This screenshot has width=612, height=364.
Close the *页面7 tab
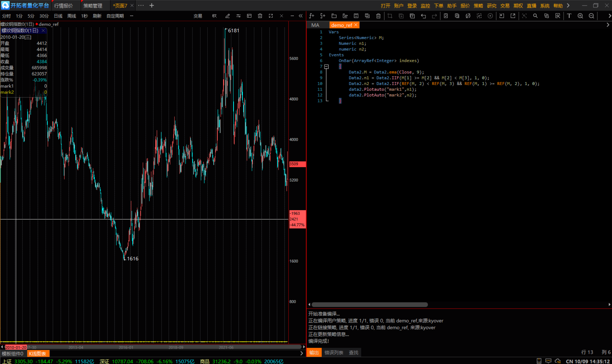(x=132, y=5)
